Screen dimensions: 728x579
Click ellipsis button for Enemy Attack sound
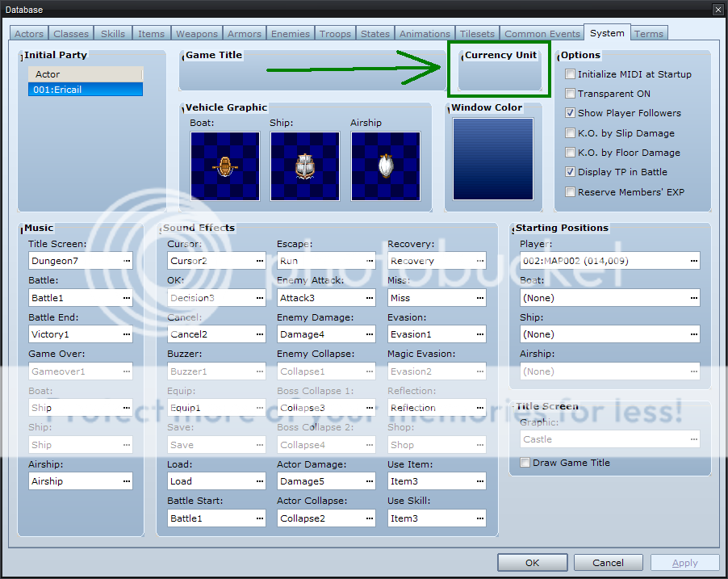(369, 298)
